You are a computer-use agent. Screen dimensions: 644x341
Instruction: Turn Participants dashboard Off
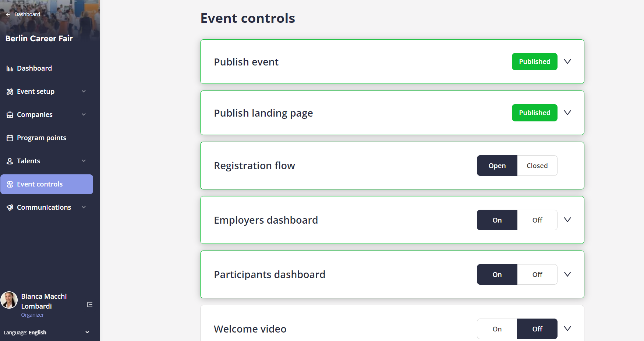coord(537,274)
